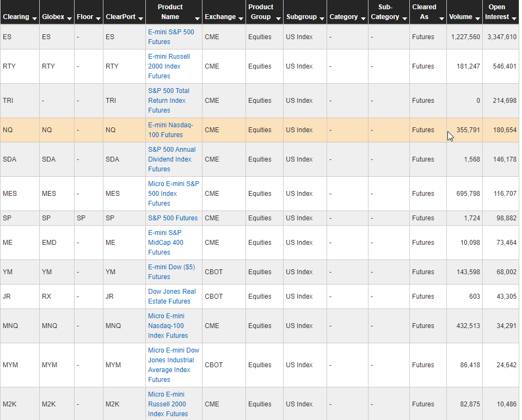Click M2K clearing code cell
The height and width of the screenshot is (420, 522).
coord(20,404)
